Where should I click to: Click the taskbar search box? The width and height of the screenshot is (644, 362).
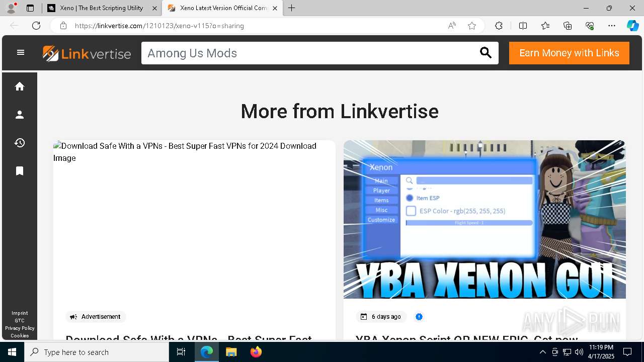[97, 352]
